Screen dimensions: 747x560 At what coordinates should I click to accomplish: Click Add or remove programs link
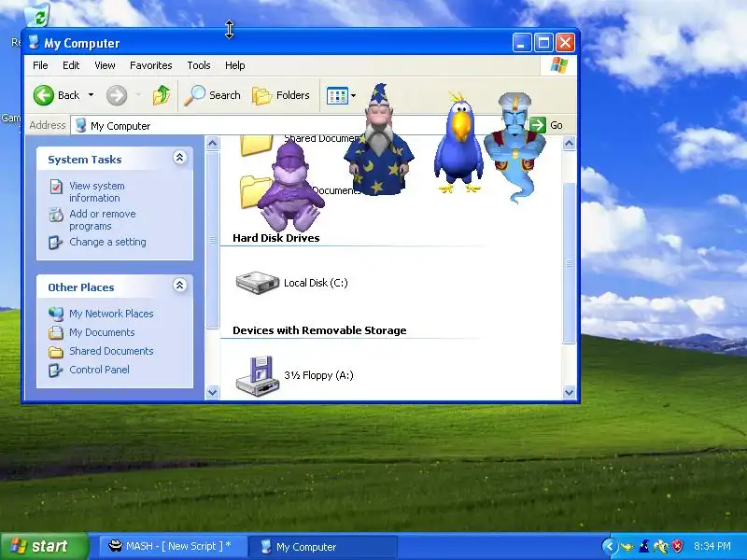[x=103, y=220]
